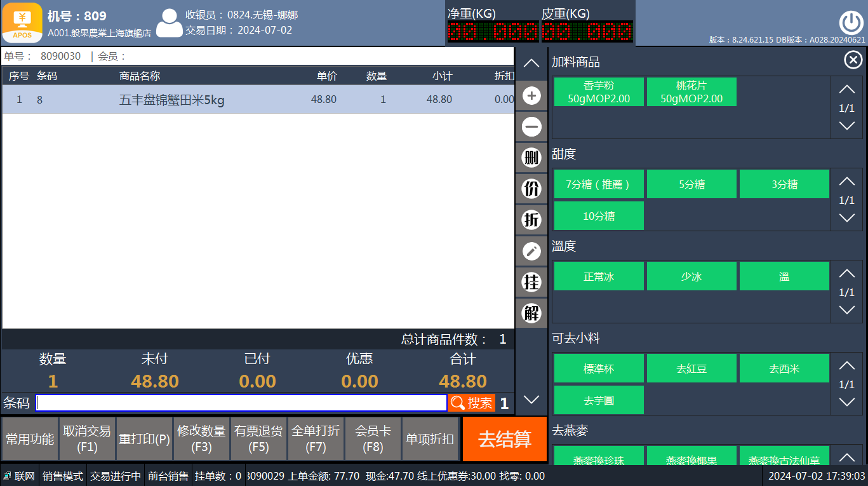Open 常用功能 common functions menu
Screen dimensions: 868x486
pyautogui.click(x=30, y=439)
